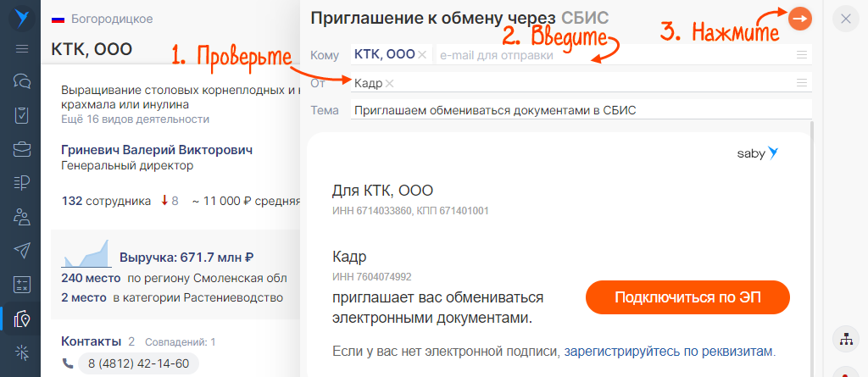
Task: Click the 'Подключиться по ЭП' button
Action: (687, 297)
